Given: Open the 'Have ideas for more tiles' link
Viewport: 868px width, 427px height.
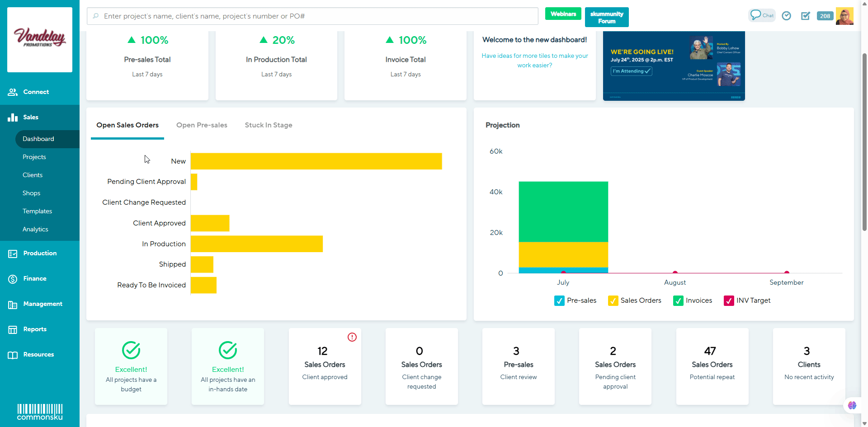Looking at the screenshot, I should [535, 61].
